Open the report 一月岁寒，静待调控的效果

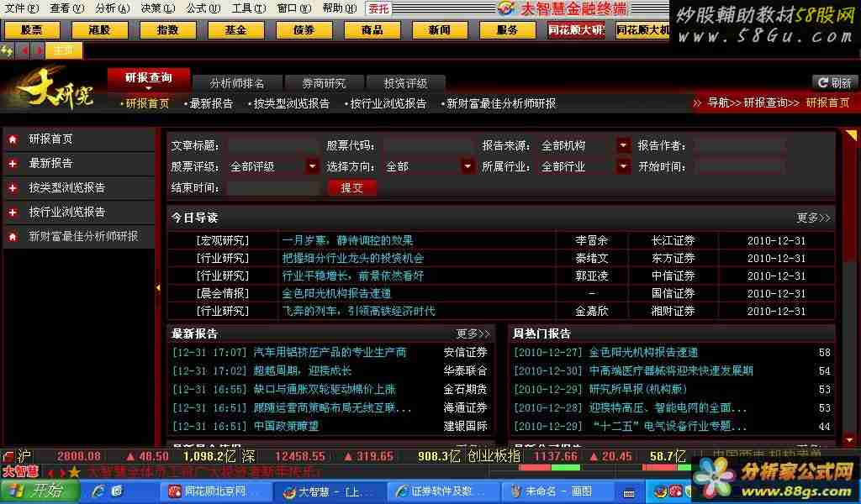347,240
